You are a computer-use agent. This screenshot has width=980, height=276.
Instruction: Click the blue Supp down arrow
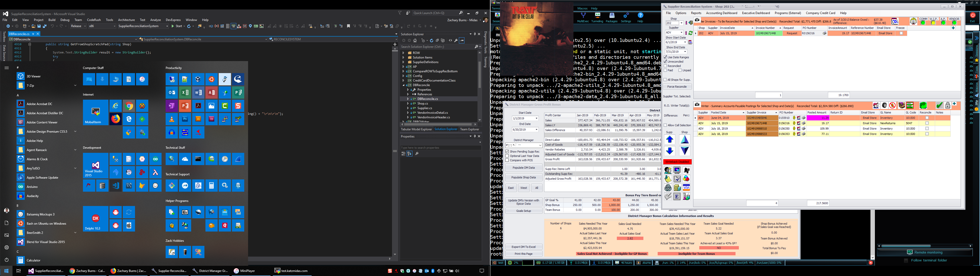pyautogui.click(x=670, y=151)
